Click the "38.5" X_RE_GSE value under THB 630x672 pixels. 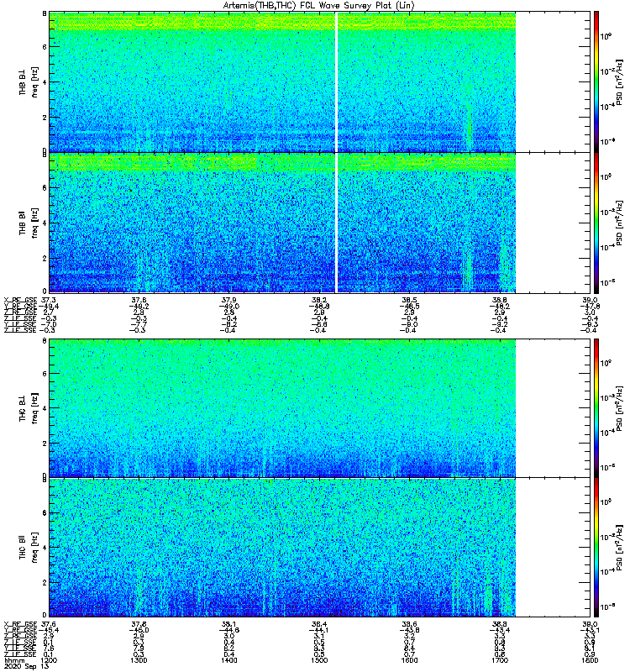pos(410,300)
